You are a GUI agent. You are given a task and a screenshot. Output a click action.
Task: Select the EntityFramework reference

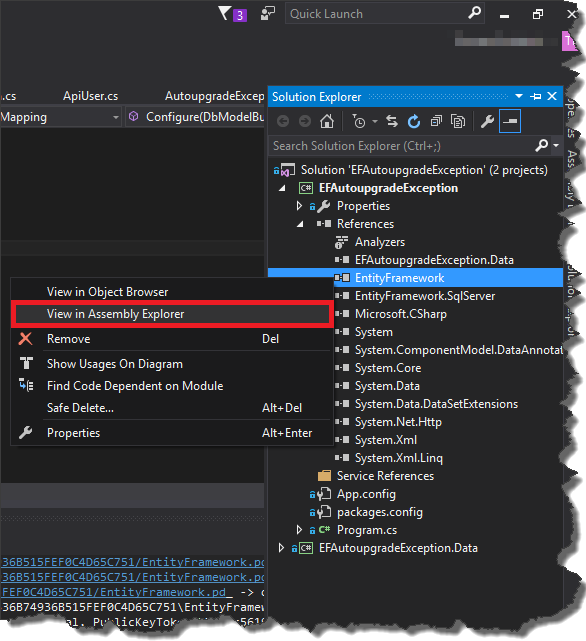(x=399, y=278)
